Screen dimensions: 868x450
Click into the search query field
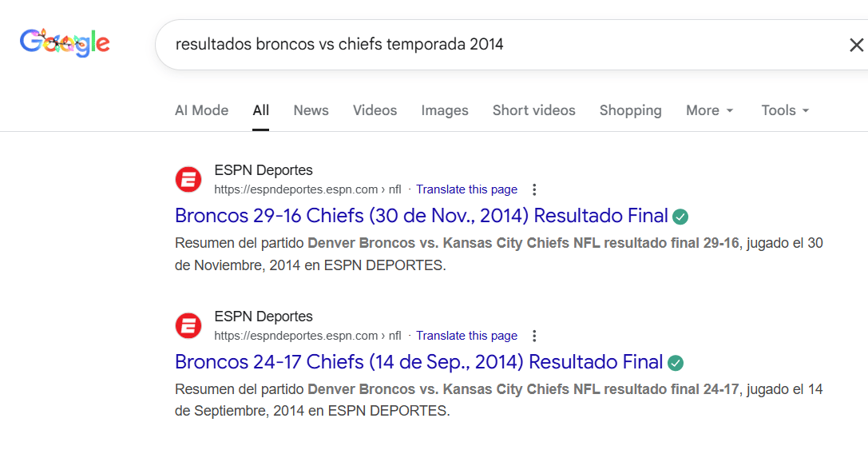pos(479,45)
